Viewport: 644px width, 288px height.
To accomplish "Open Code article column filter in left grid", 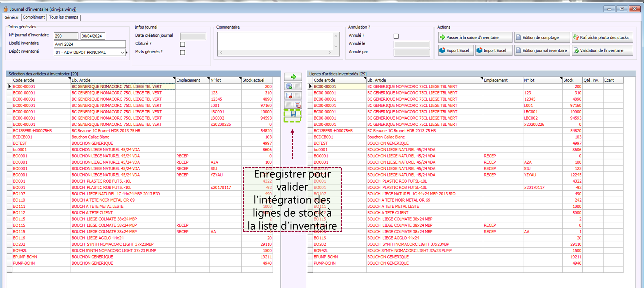I will tap(69, 79).
